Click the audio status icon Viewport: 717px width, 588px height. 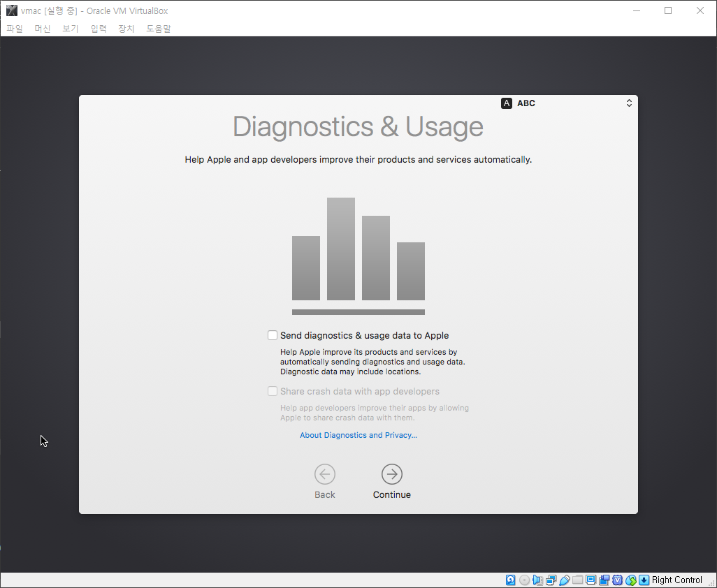(x=538, y=580)
